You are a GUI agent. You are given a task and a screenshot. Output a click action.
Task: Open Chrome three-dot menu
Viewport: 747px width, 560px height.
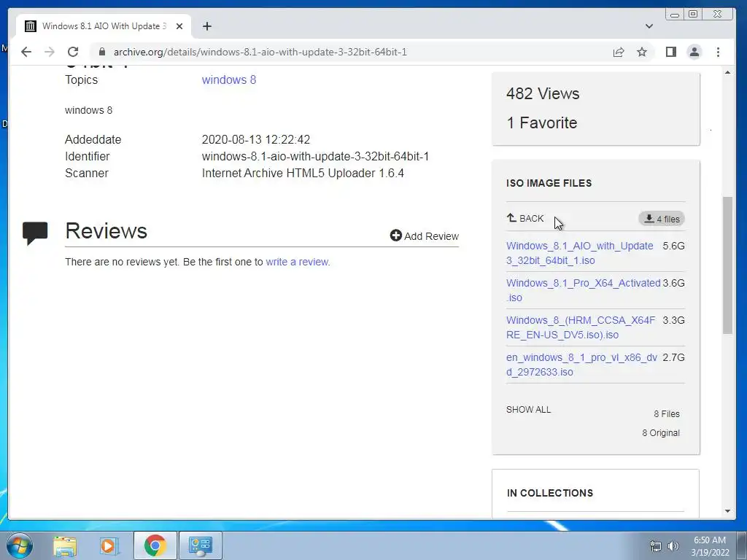[718, 52]
